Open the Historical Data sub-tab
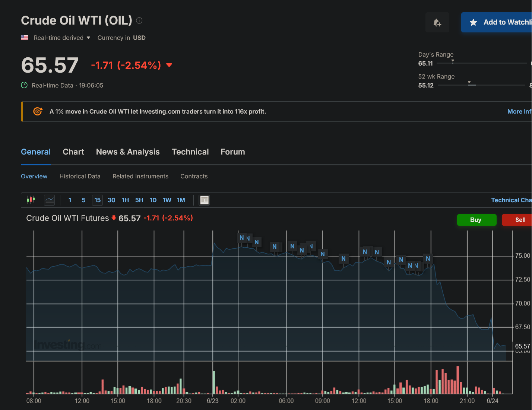 [x=80, y=176]
